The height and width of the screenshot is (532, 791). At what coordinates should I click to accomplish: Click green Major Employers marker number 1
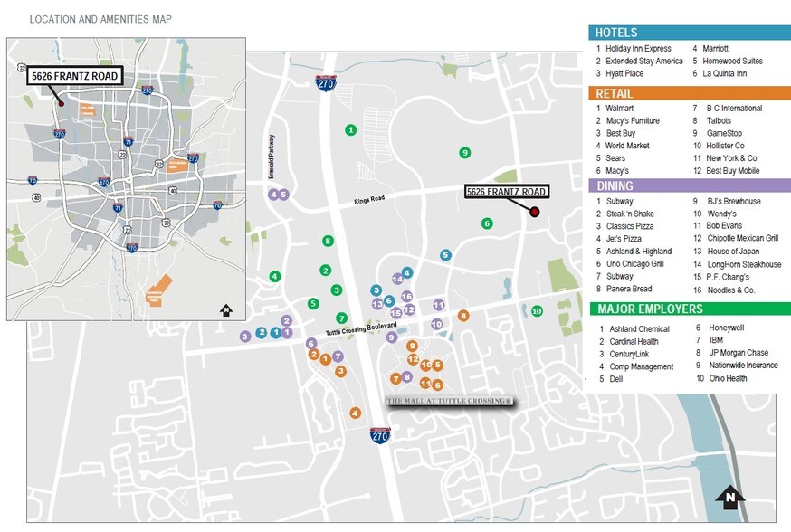[350, 130]
